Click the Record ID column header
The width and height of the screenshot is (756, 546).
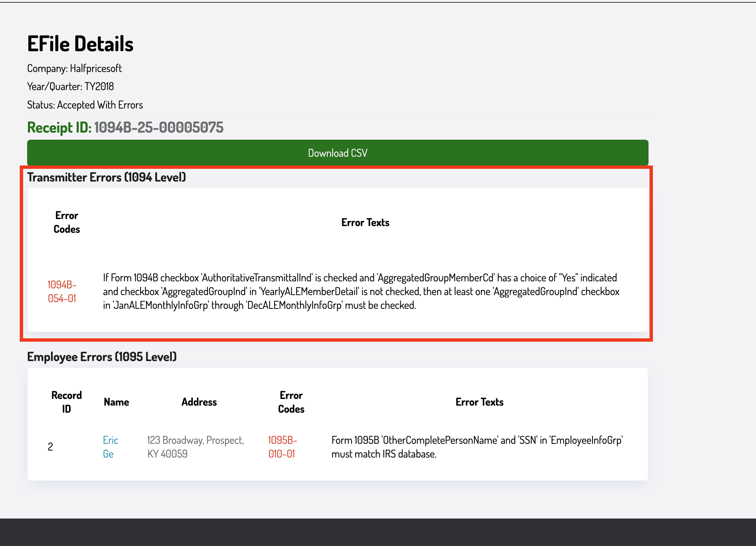pyautogui.click(x=67, y=402)
